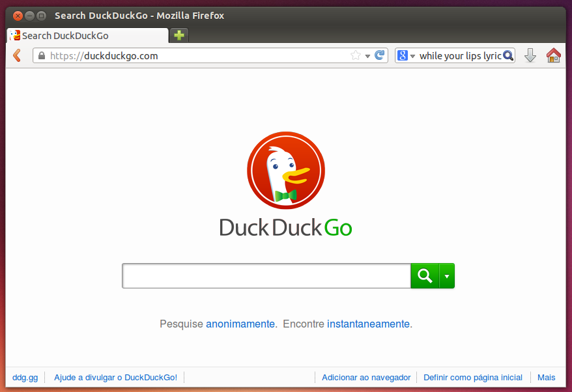Select the Search DuckDuckGo tab
Screen dimensions: 572x392
click(87, 36)
